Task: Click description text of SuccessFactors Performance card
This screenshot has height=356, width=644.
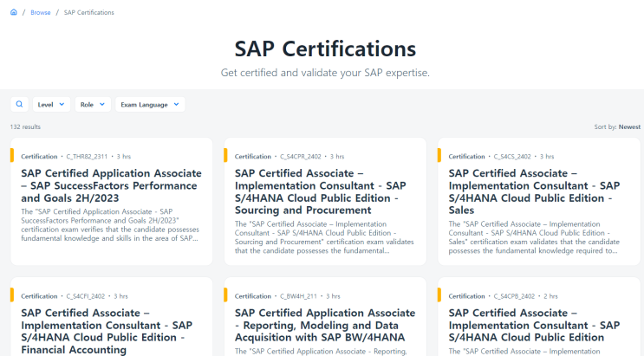Action: tap(110, 225)
